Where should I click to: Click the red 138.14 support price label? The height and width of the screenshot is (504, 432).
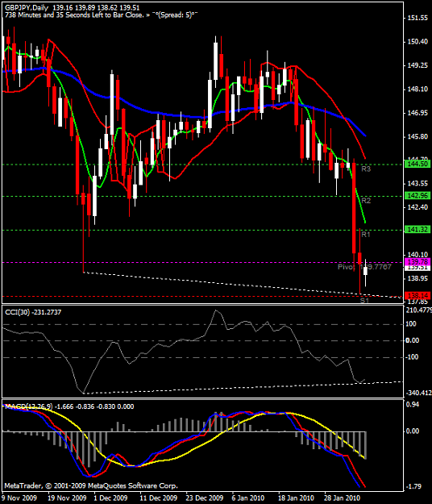pyautogui.click(x=417, y=295)
